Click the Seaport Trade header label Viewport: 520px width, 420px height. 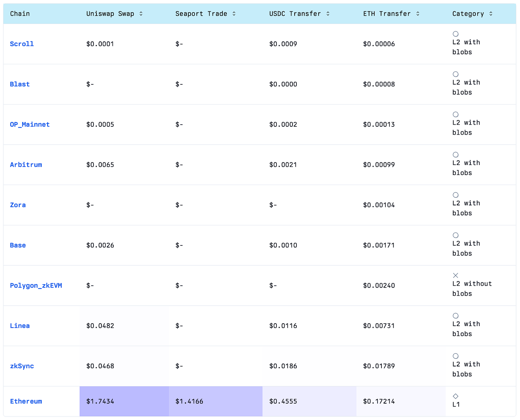(x=201, y=14)
